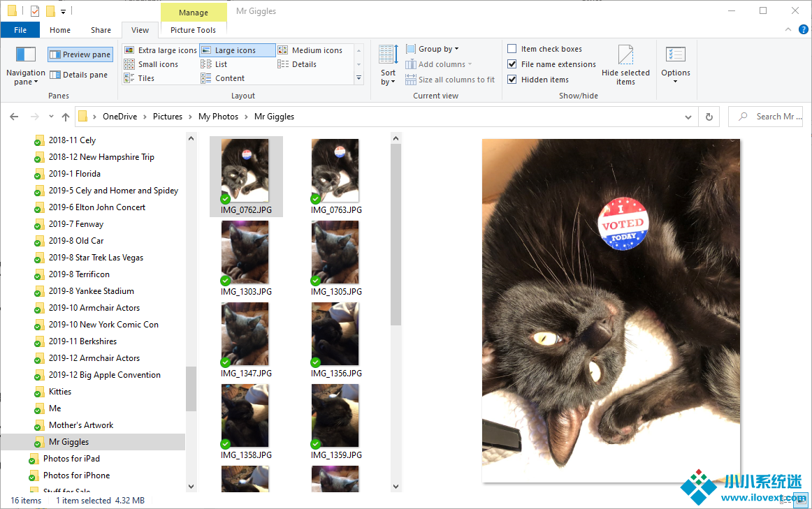812x509 pixels.
Task: Click the file list scrollbar thumb
Action: pos(396,235)
